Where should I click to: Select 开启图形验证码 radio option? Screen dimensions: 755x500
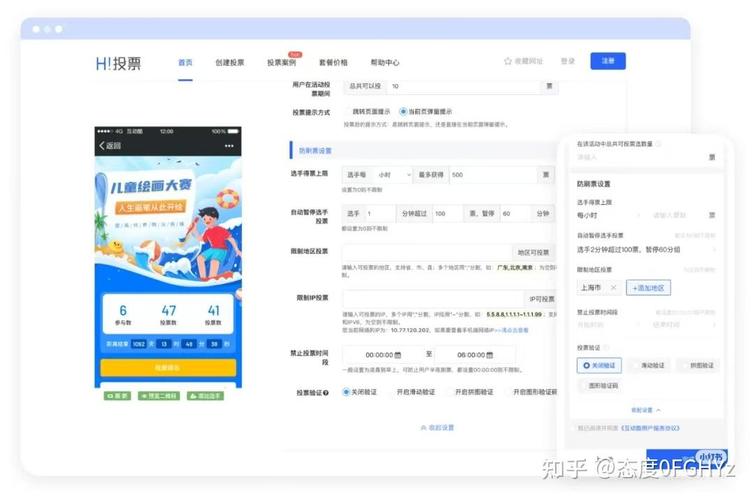(x=531, y=392)
